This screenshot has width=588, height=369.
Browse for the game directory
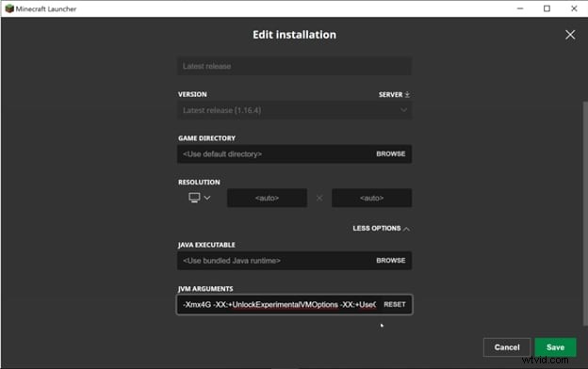(x=391, y=154)
